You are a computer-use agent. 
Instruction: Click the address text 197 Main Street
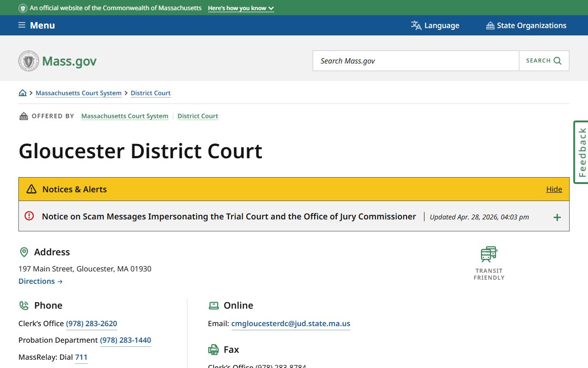pyautogui.click(x=85, y=269)
